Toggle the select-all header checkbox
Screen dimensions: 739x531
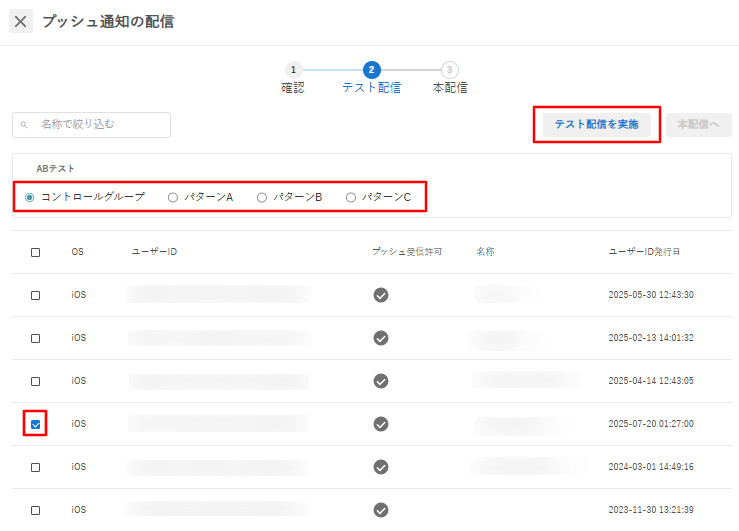[35, 253]
